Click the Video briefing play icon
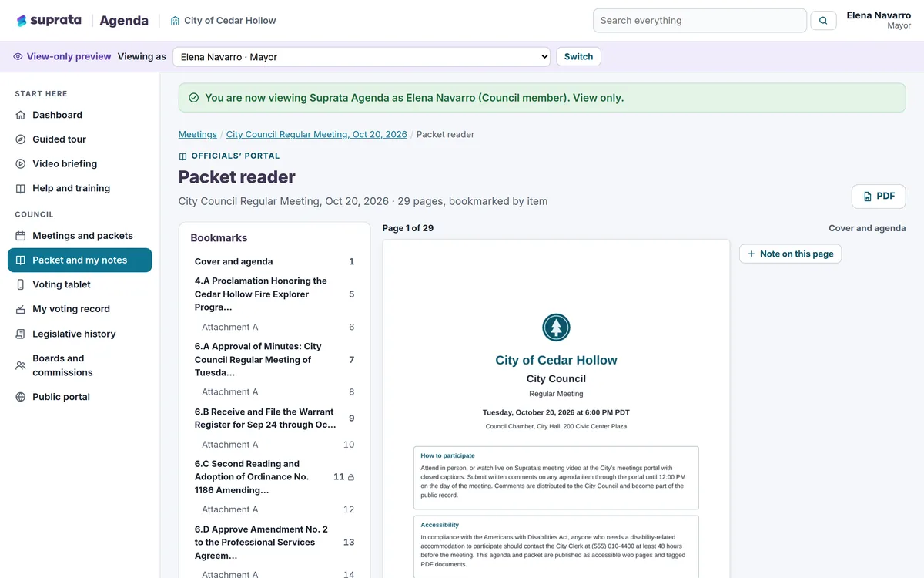Screen dimensions: 924x578 21,164
